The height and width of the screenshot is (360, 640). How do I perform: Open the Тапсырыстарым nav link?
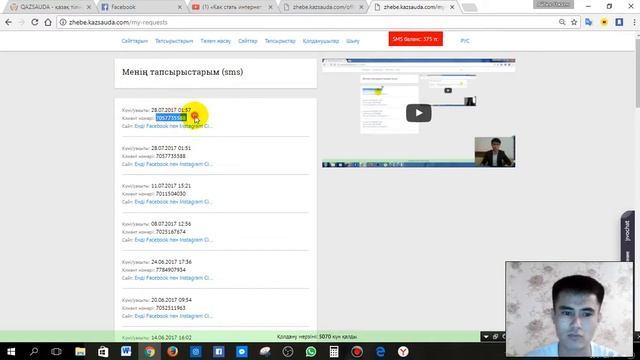click(x=174, y=41)
